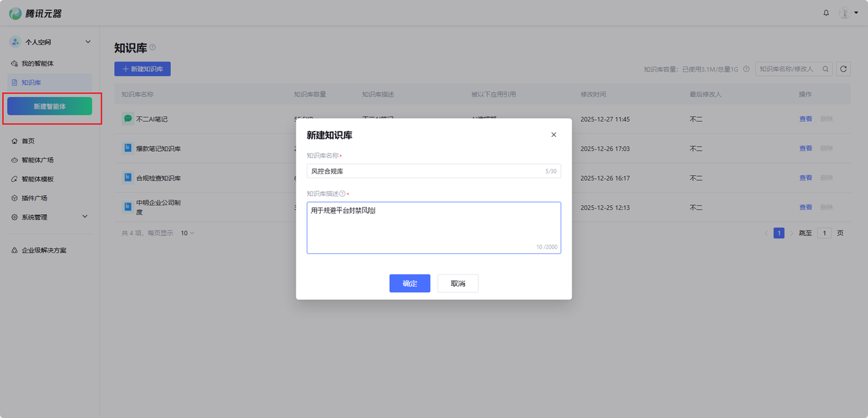Click 删除 for 不二AI笔记 row
This screenshot has height=418, width=868.
(826, 119)
